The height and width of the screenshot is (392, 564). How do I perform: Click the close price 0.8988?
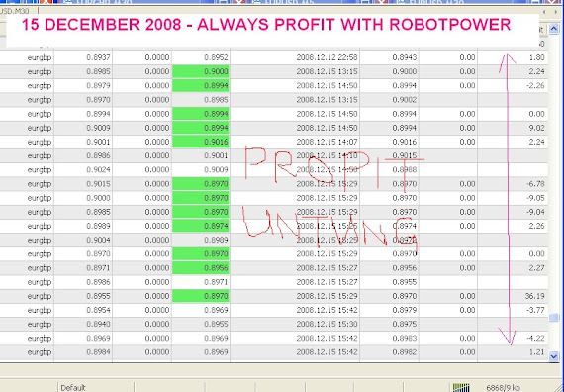(x=405, y=170)
